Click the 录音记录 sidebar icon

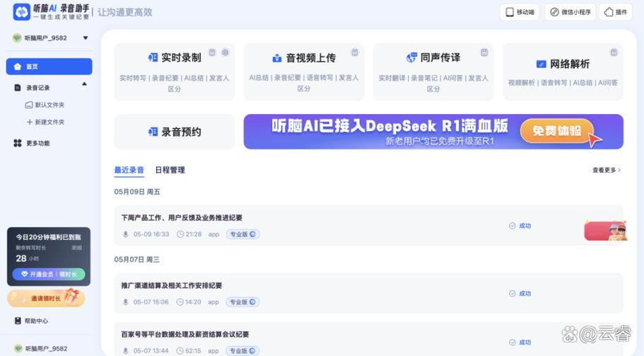click(x=17, y=88)
